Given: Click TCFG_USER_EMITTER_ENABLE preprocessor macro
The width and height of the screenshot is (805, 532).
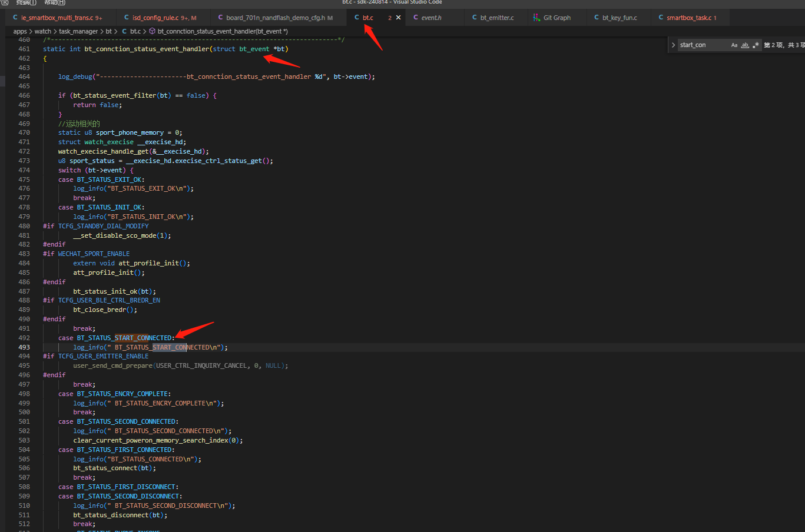Looking at the screenshot, I should [x=103, y=356].
